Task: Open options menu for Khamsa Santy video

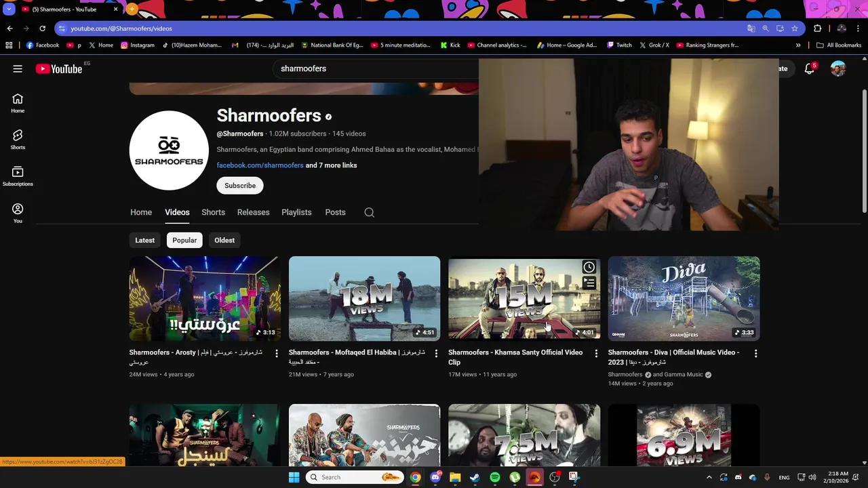Action: tap(596, 353)
